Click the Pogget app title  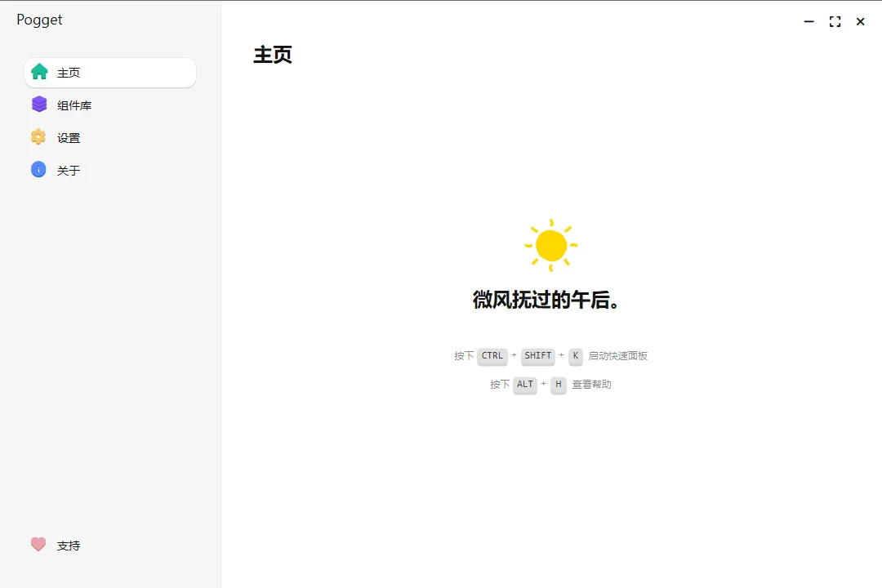(x=39, y=20)
